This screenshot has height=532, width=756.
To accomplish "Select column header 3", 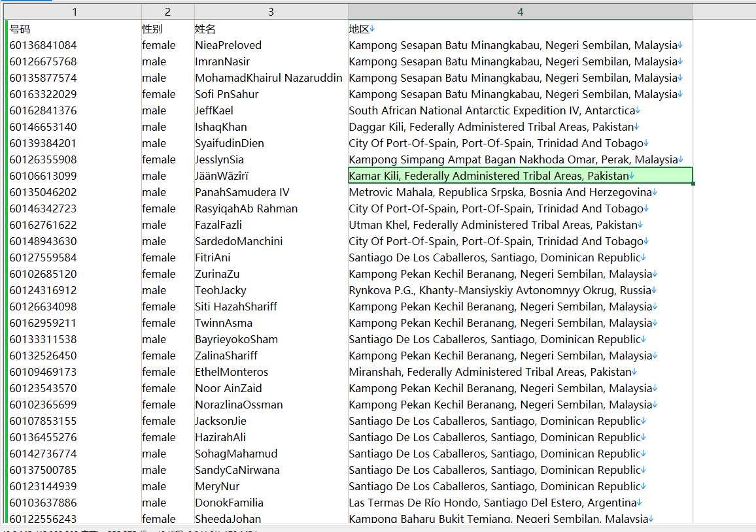I will (x=271, y=12).
